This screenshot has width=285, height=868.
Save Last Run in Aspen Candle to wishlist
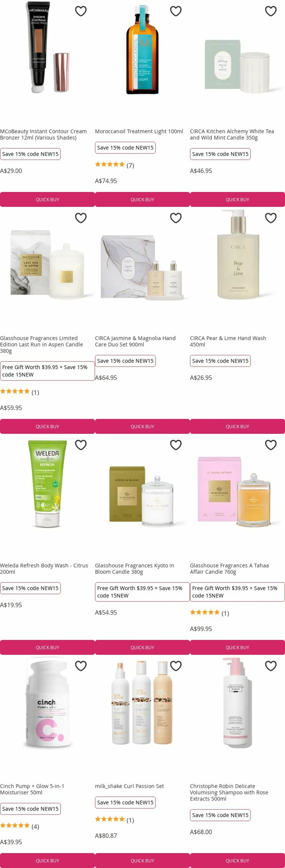(81, 218)
